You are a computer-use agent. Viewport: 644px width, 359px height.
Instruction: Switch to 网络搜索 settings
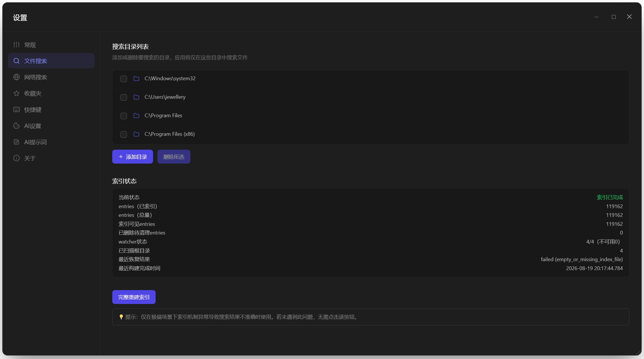click(x=51, y=77)
